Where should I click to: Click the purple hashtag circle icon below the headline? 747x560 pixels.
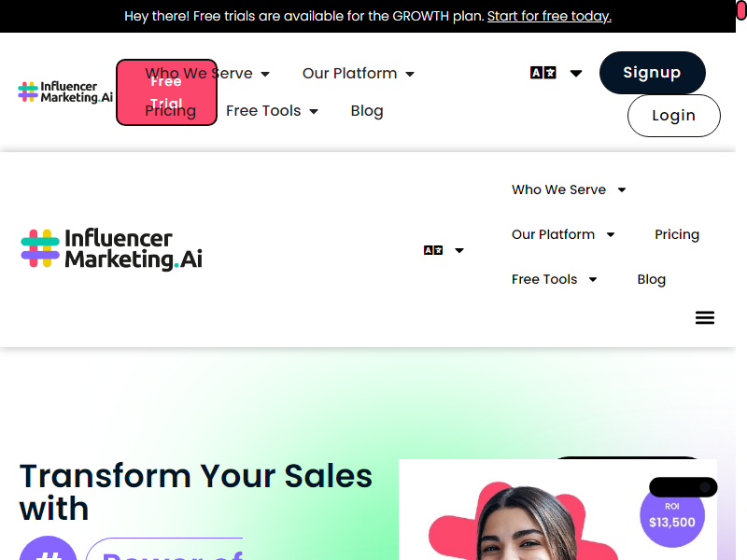[49, 549]
